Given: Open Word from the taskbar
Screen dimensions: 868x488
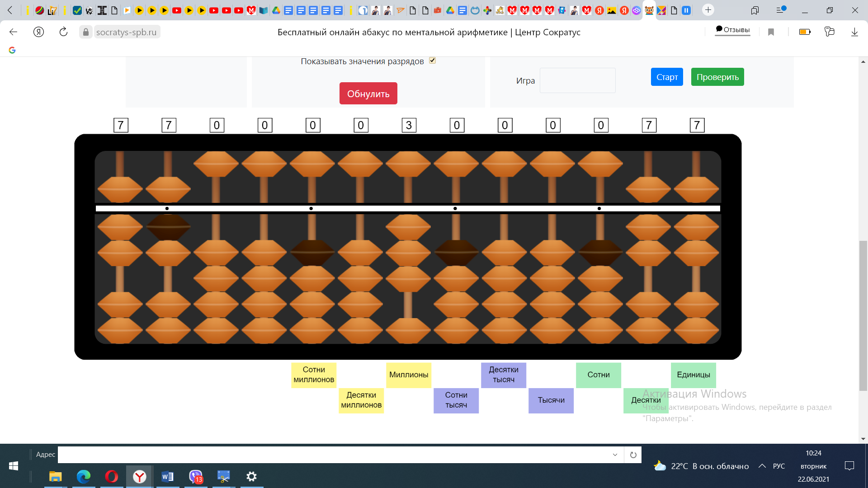Looking at the screenshot, I should coord(168,477).
